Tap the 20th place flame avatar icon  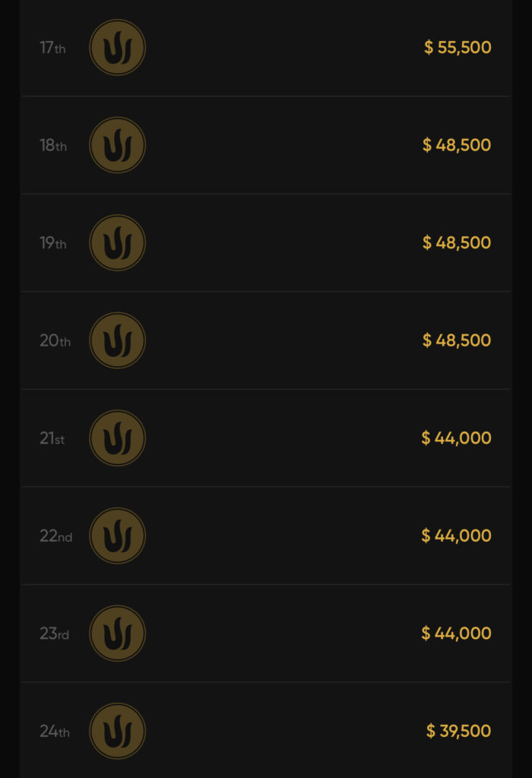pos(117,340)
